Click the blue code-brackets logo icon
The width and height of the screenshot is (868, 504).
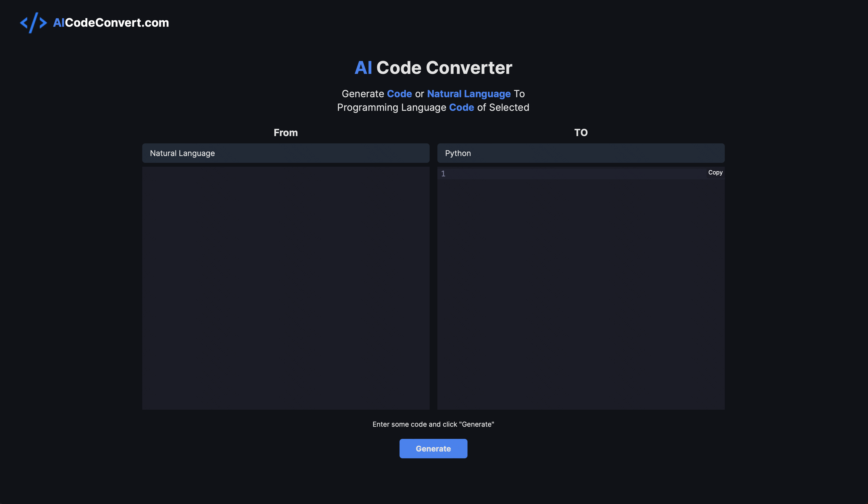[x=33, y=23]
